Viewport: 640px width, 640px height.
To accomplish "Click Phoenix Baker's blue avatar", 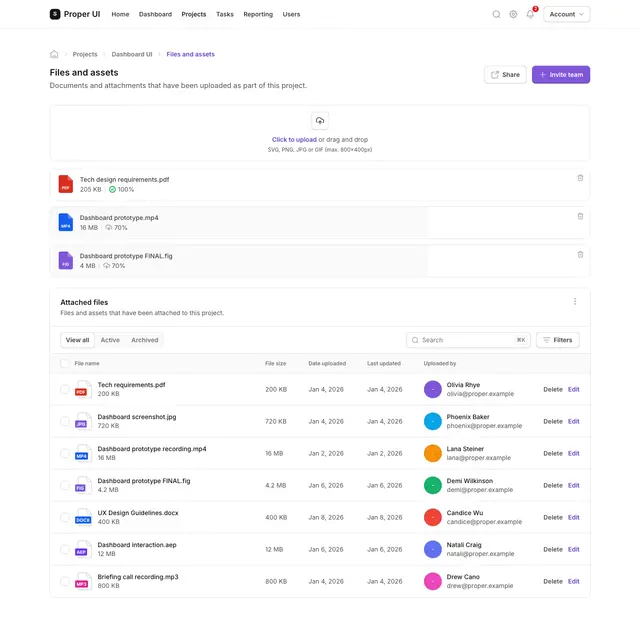I will (433, 421).
